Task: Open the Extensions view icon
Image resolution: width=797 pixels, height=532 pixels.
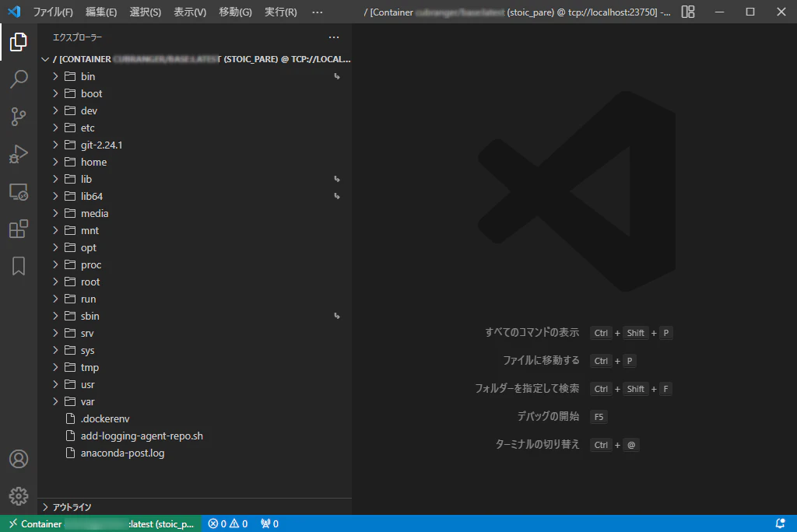Action: [x=19, y=229]
